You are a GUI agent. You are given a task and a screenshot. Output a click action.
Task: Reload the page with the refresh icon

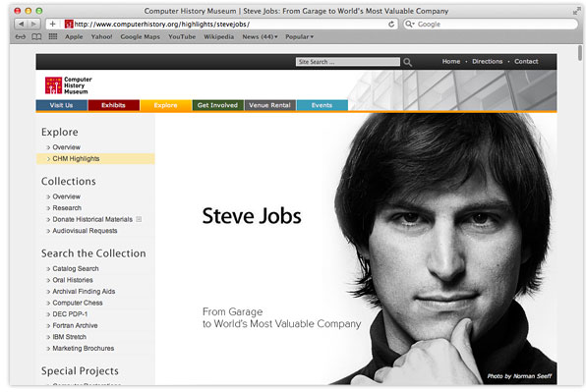click(391, 25)
